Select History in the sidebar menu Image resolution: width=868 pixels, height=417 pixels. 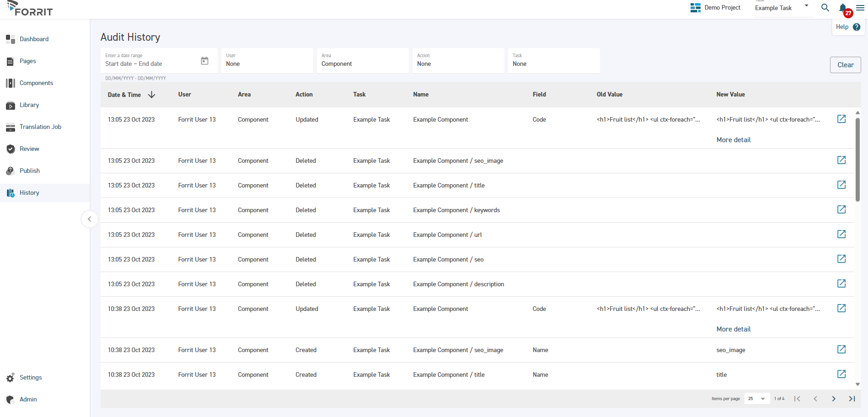pos(10,192)
